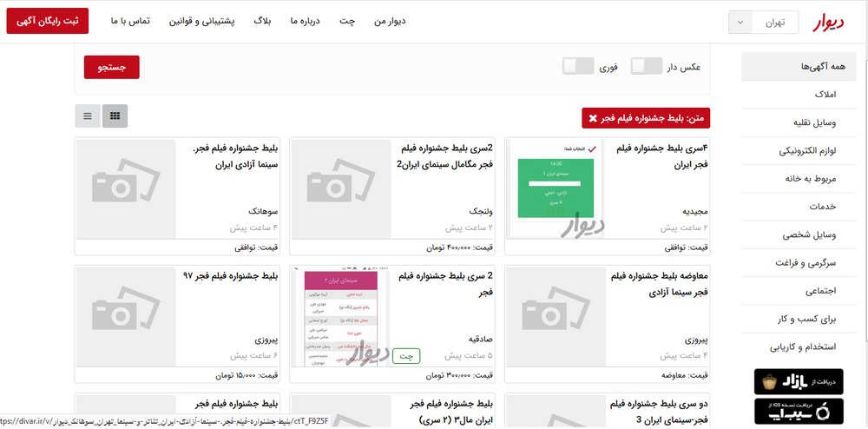Click pink schedule thumbnail in صادقیه ad
The image size is (868, 429).
341,317
